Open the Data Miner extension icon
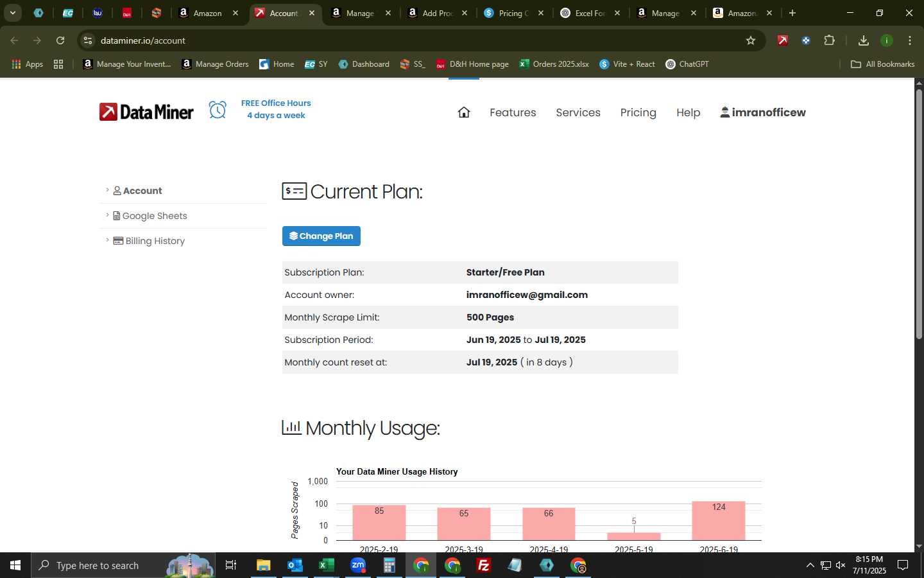Screen dimensions: 924x578 click(783, 40)
